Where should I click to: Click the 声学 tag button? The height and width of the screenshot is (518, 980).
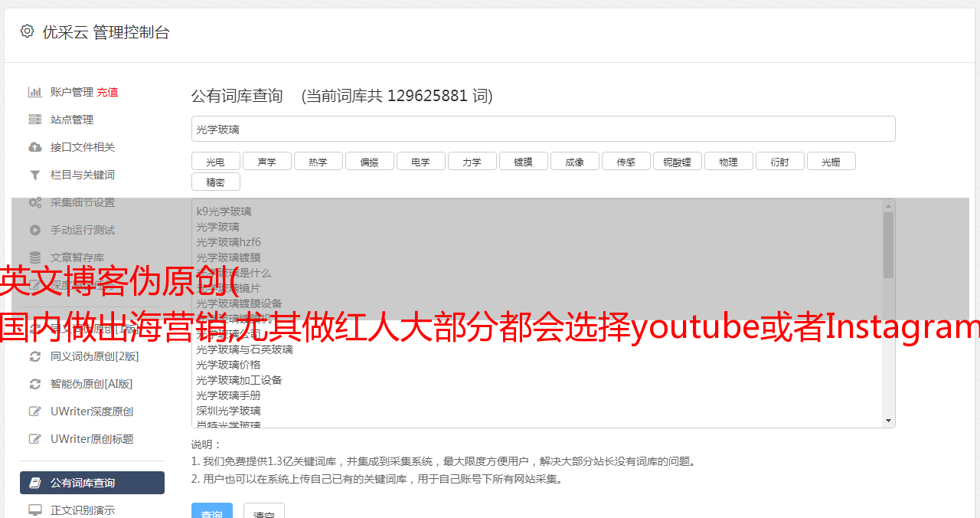[x=266, y=161]
